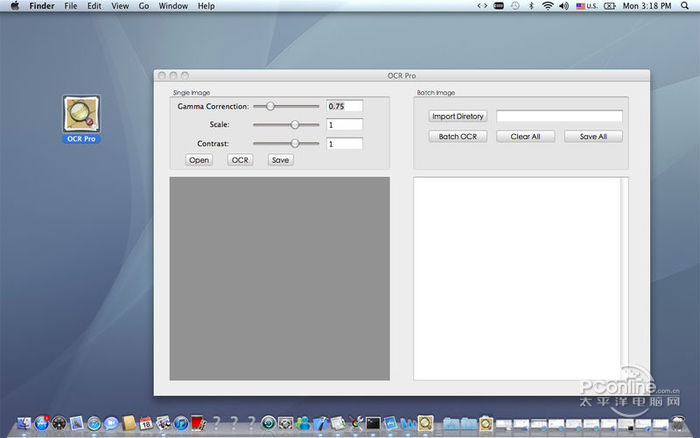Click the Wi-Fi status icon
700x438 pixels.
(547, 6)
